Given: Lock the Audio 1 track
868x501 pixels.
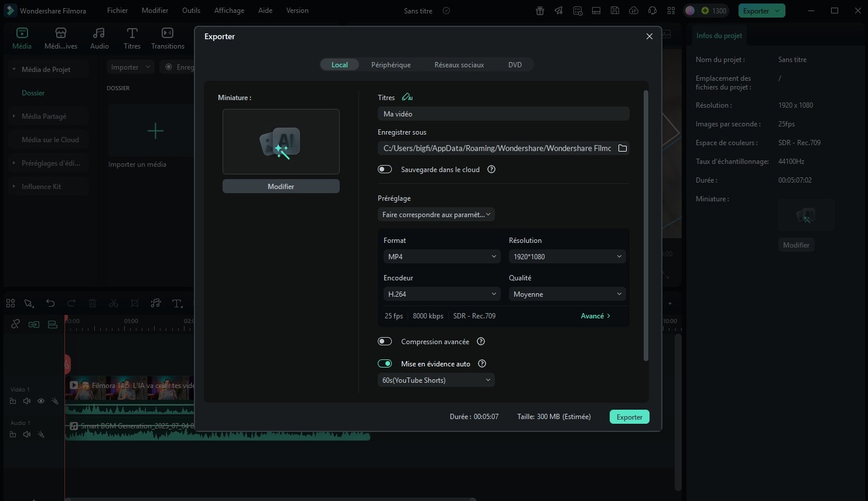Looking at the screenshot, I should [13, 434].
